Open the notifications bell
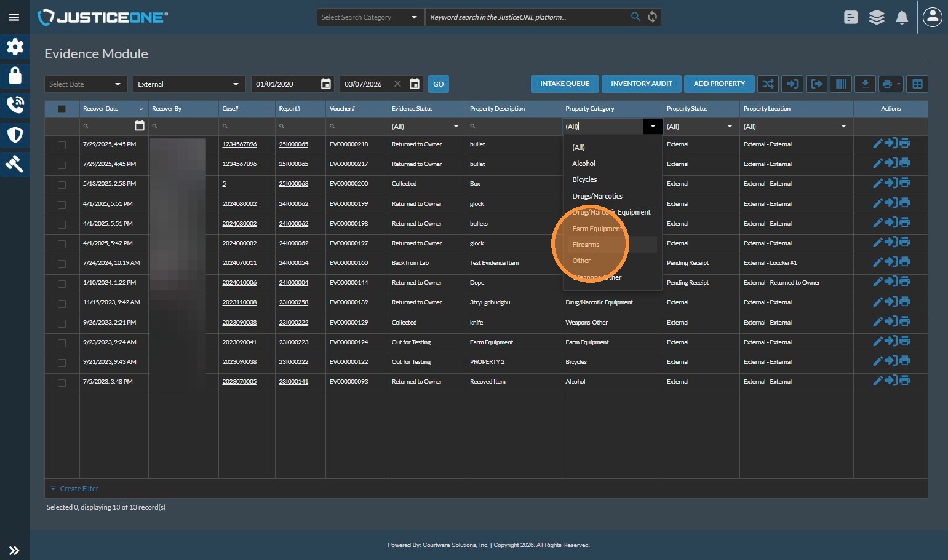948x560 pixels. coord(902,18)
